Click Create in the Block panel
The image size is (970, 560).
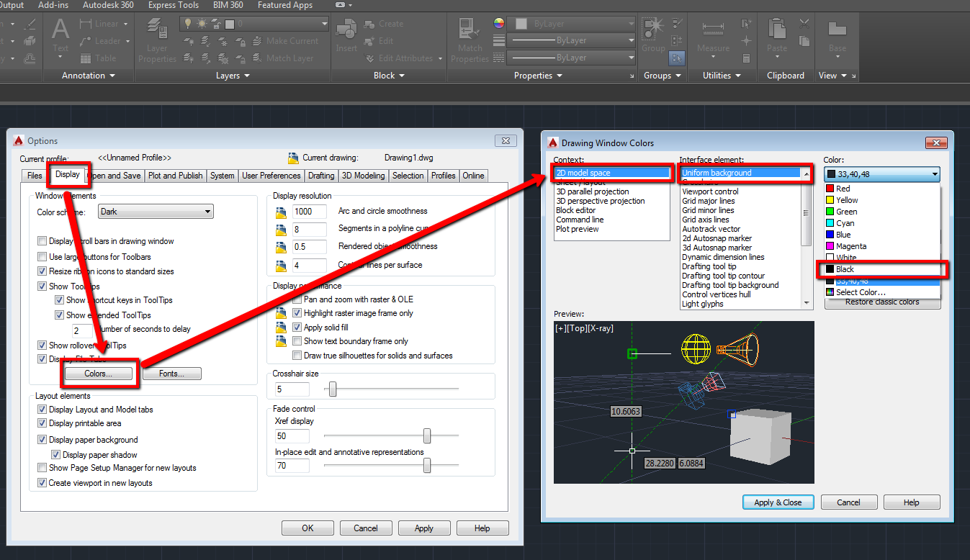tap(384, 24)
